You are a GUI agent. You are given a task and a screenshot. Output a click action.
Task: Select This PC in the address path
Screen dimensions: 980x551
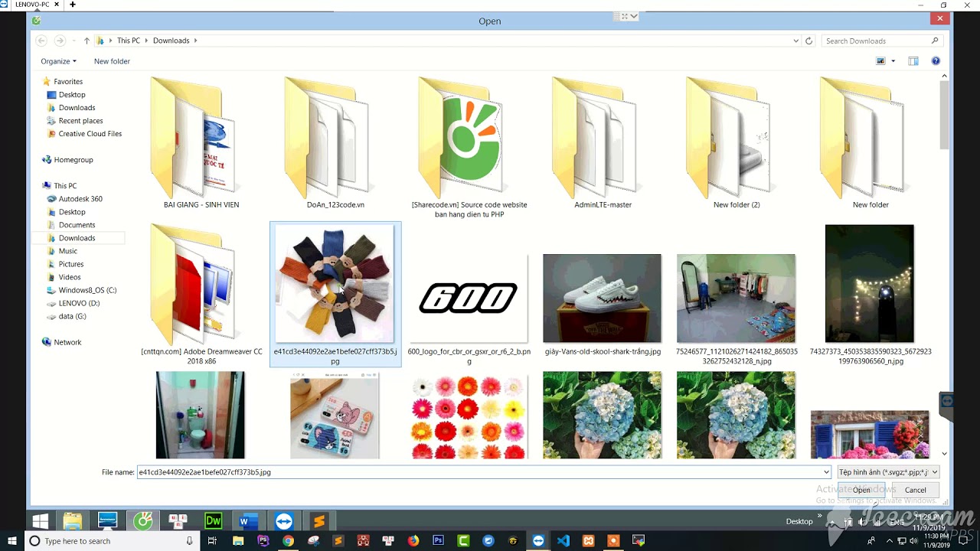click(129, 41)
